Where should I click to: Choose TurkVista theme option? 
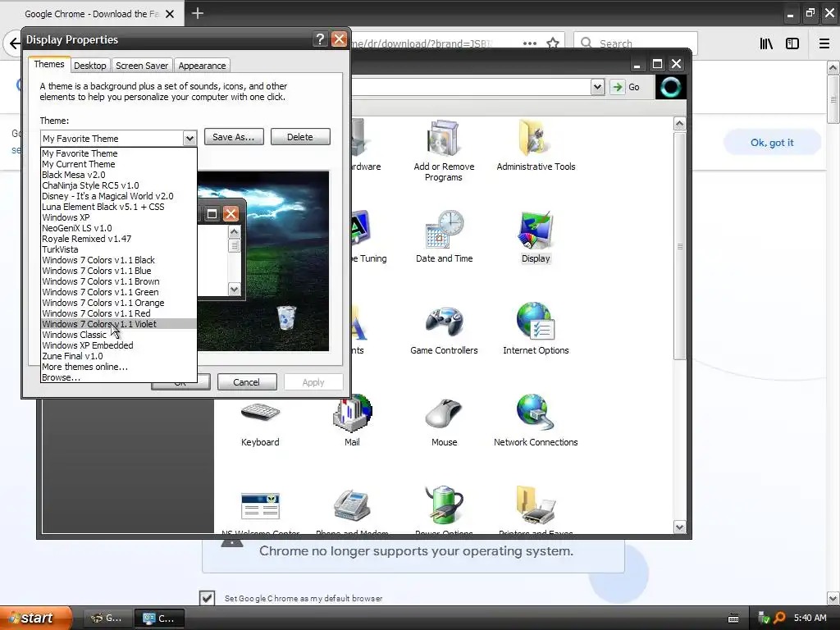coord(118,249)
